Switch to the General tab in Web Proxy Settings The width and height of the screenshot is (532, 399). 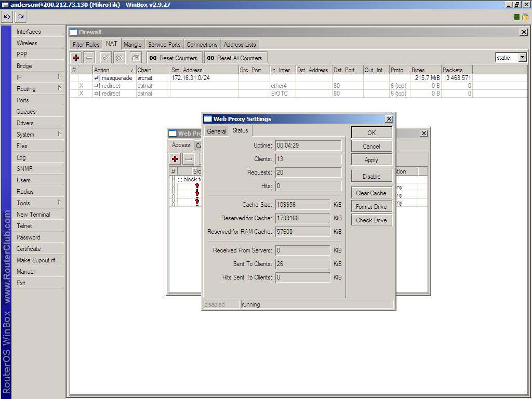pos(217,131)
